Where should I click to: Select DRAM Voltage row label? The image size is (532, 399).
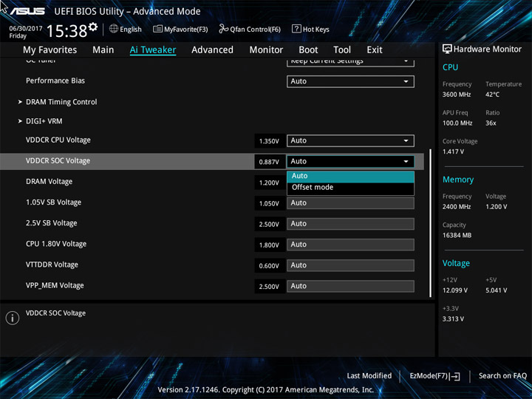click(50, 182)
